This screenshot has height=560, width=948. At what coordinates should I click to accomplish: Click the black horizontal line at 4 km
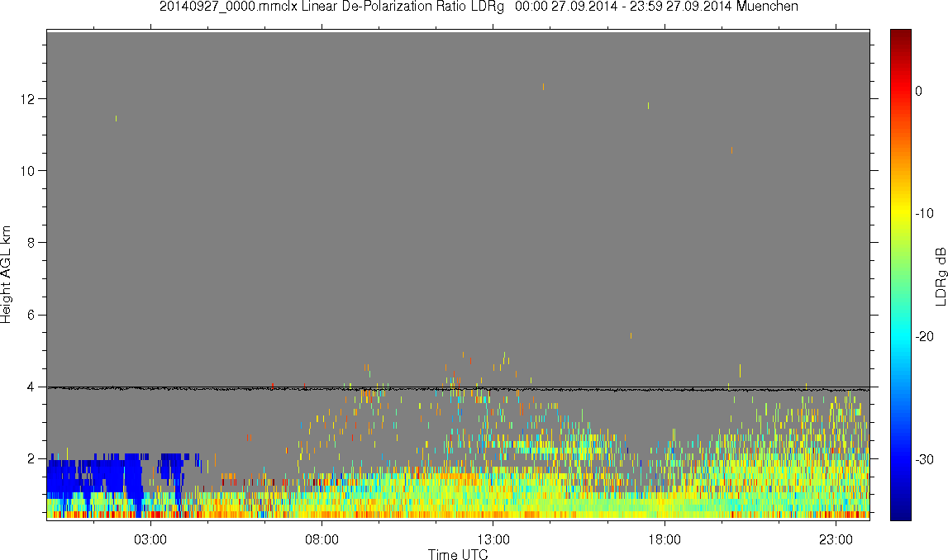coord(458,388)
